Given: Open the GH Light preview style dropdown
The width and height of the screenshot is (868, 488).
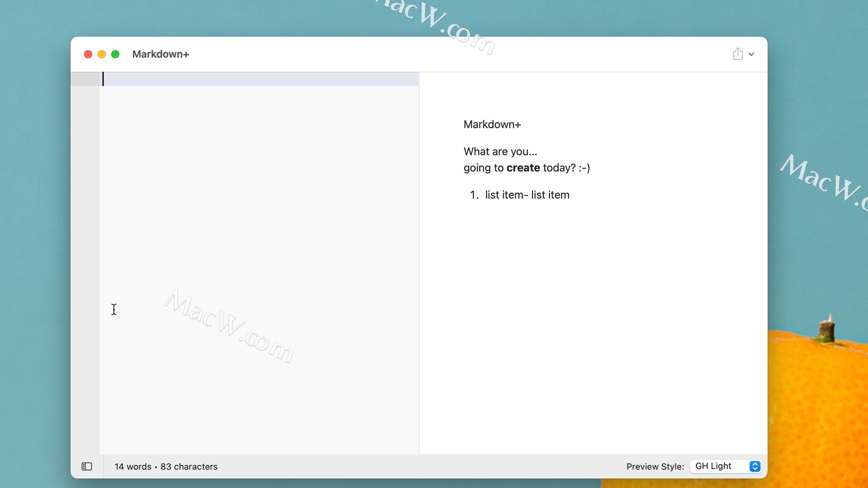Looking at the screenshot, I should pyautogui.click(x=726, y=466).
